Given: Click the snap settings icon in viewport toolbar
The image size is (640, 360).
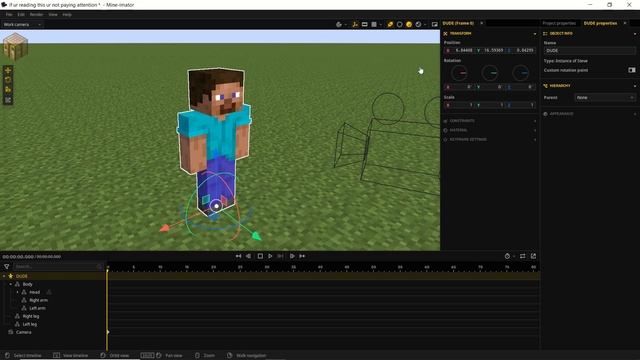Looking at the screenshot, I should (x=339, y=24).
